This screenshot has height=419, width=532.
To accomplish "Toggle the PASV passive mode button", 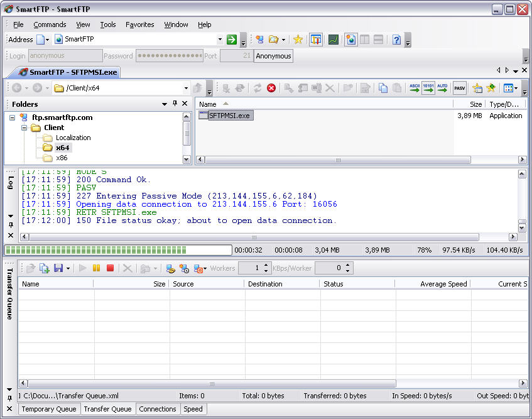I will tap(460, 88).
